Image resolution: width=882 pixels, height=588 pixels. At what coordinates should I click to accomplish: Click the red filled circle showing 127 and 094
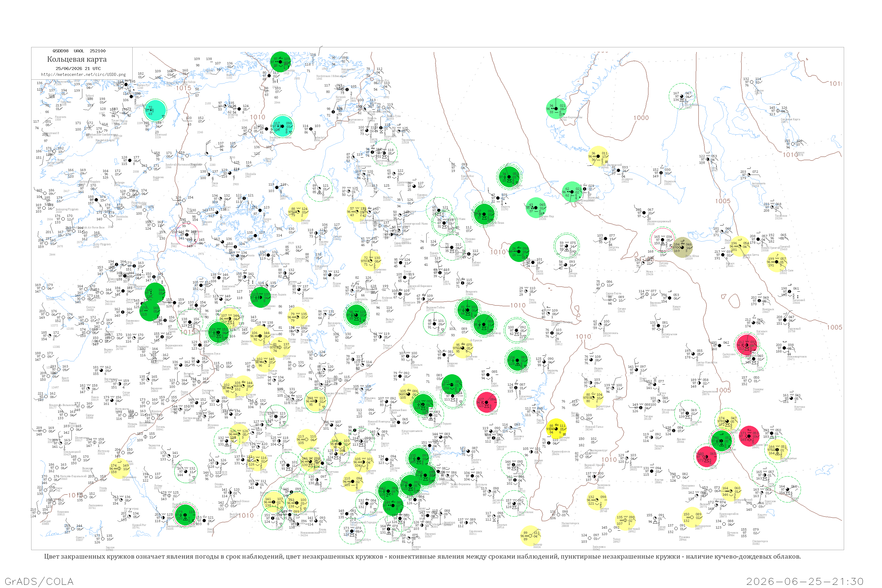486,402
